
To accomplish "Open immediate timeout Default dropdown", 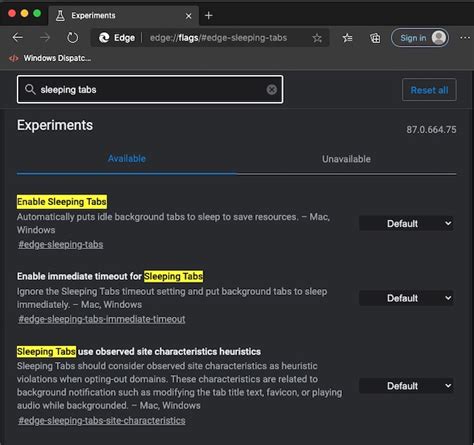I will click(x=406, y=298).
